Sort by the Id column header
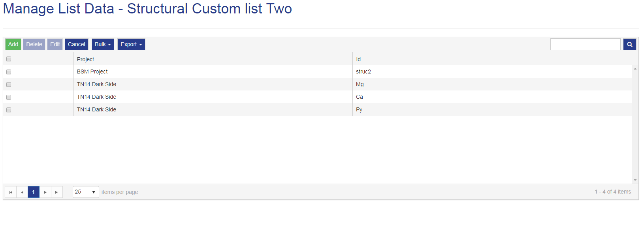 pos(358,59)
